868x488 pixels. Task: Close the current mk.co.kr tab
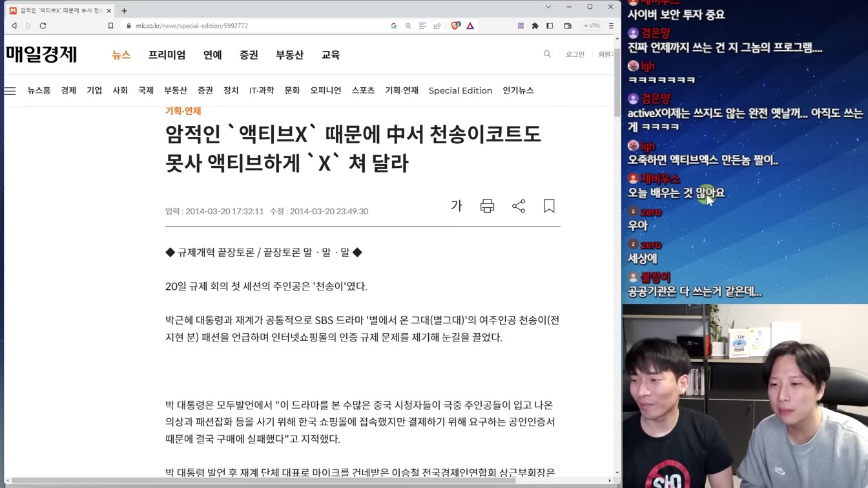[x=108, y=10]
